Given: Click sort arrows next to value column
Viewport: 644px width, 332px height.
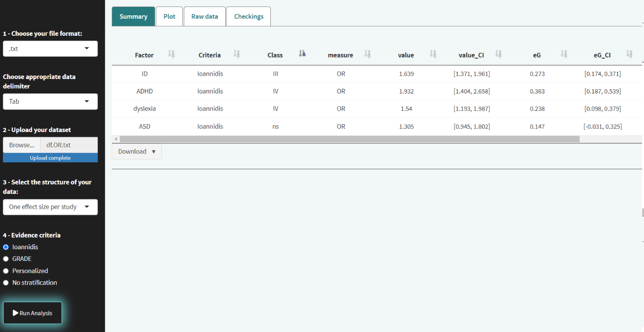Looking at the screenshot, I should [x=433, y=54].
